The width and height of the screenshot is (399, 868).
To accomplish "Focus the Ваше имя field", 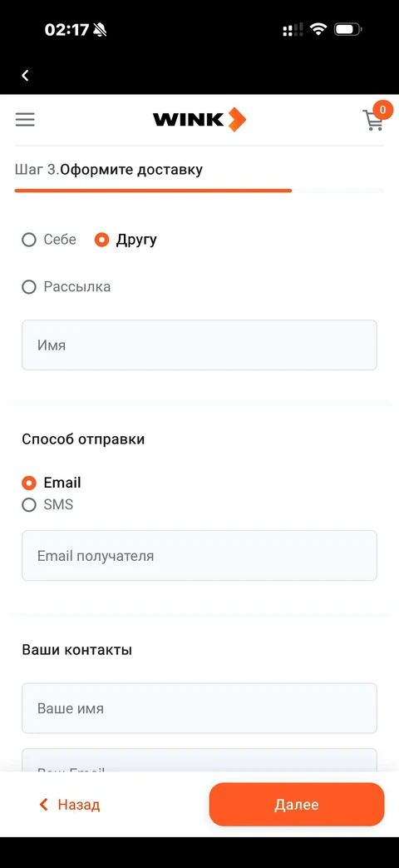I will tap(199, 708).
